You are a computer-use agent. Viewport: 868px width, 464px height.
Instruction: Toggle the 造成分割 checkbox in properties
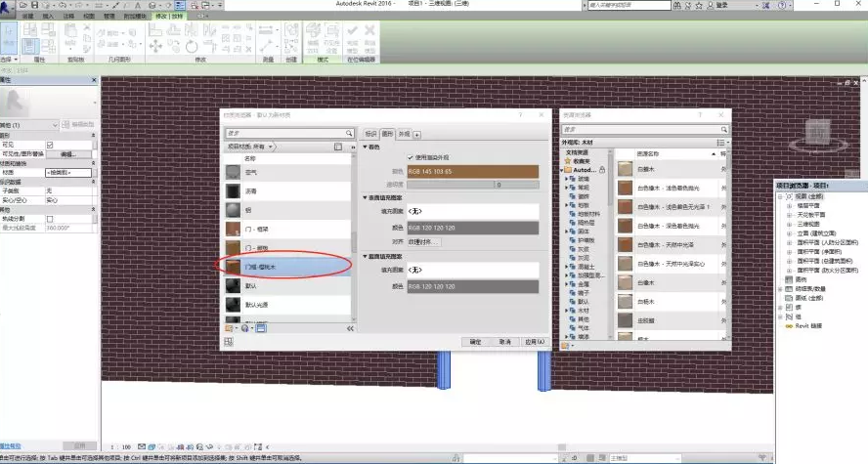51,219
